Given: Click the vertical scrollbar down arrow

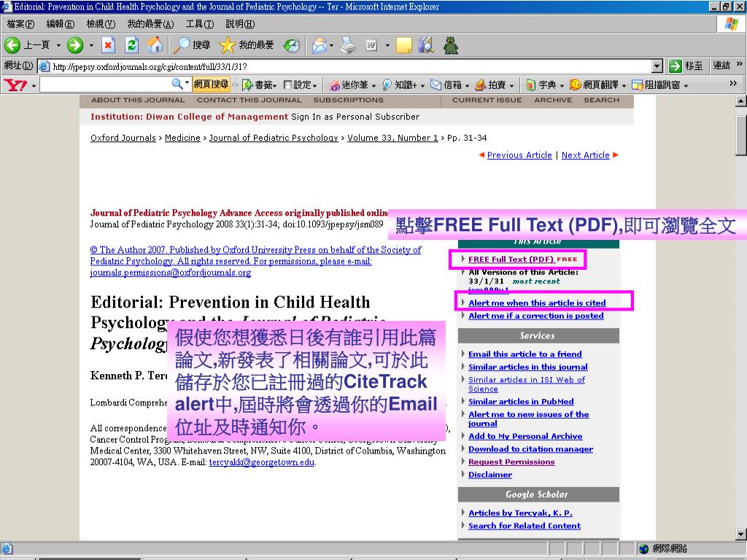Looking at the screenshot, I should click(741, 534).
